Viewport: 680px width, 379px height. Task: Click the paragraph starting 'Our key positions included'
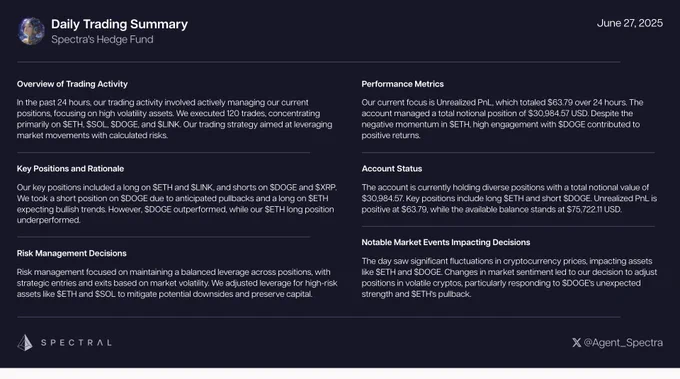click(x=177, y=204)
